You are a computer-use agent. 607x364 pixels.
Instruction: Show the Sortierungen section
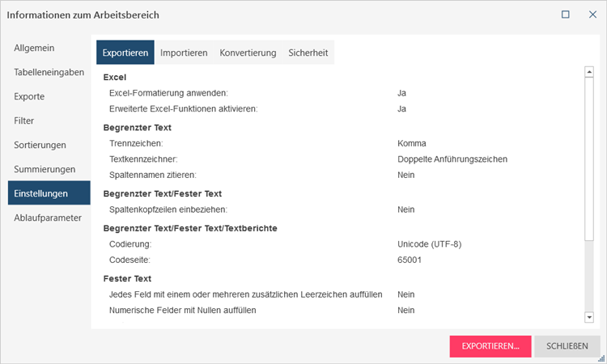[40, 146]
